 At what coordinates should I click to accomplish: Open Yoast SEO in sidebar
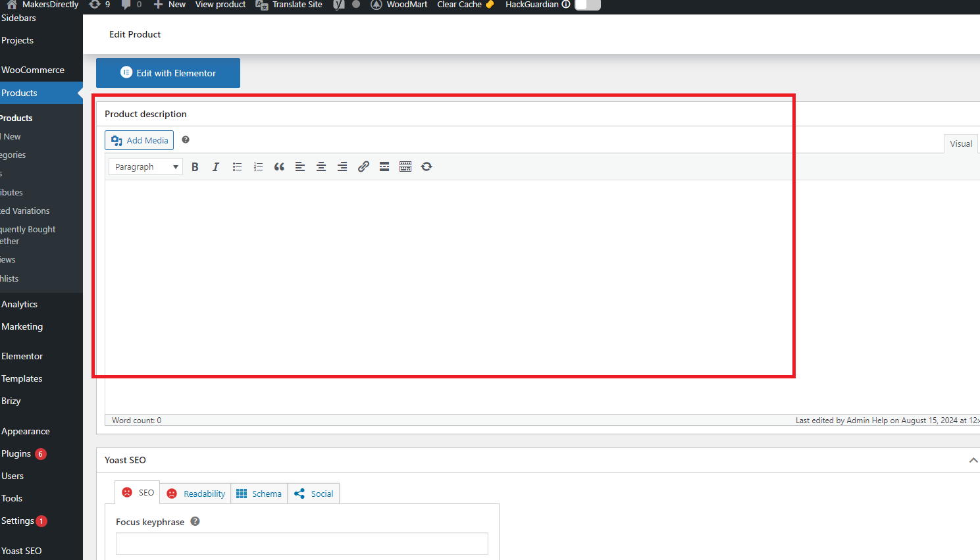click(x=22, y=551)
